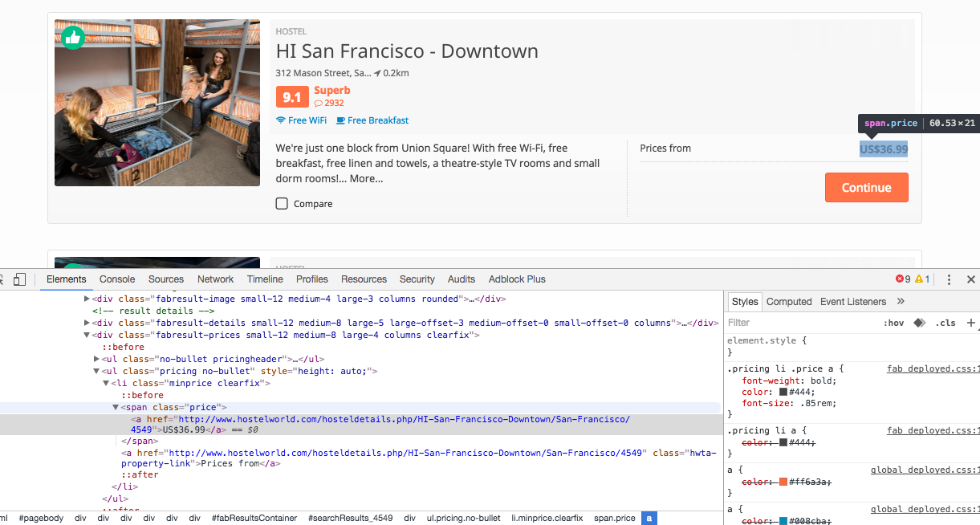The height and width of the screenshot is (525, 980).
Task: Click the orange Continue button
Action: pos(867,188)
